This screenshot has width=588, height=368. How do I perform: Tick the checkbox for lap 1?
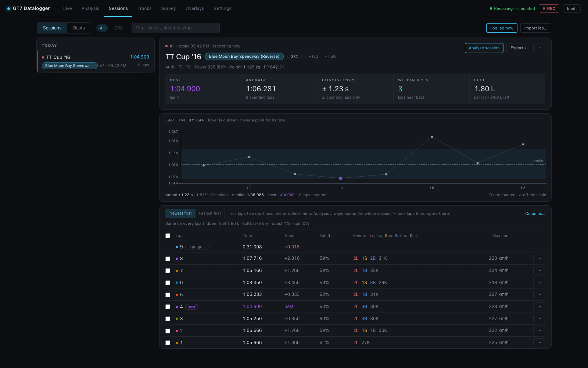[x=168, y=343]
